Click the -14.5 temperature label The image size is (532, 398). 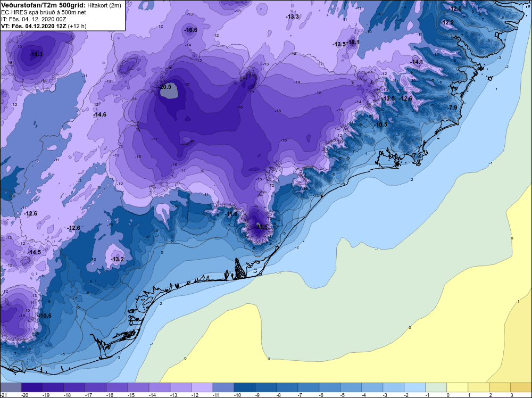coord(34,252)
